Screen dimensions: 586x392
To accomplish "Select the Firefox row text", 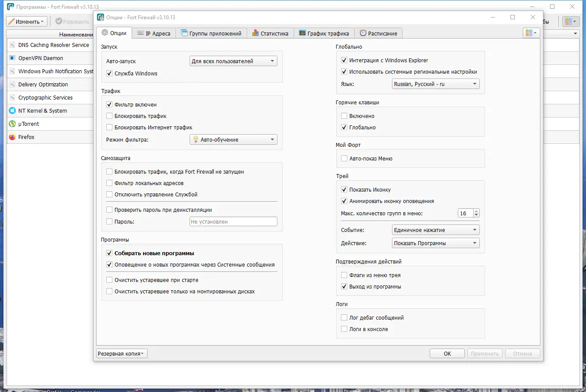I will (x=26, y=137).
